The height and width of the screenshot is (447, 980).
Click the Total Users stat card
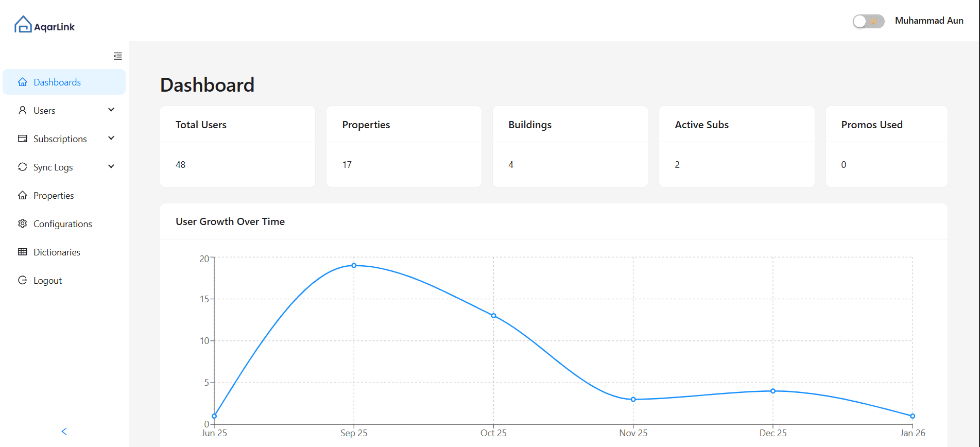coord(237,147)
